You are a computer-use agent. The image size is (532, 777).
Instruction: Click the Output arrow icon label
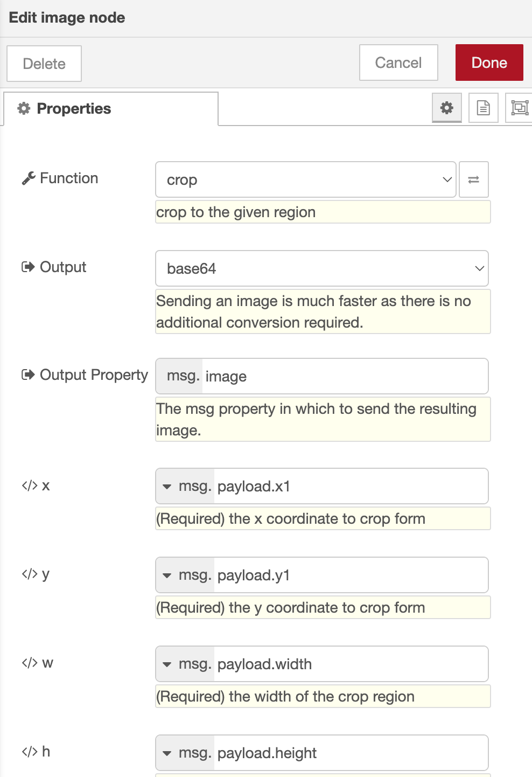tap(28, 267)
